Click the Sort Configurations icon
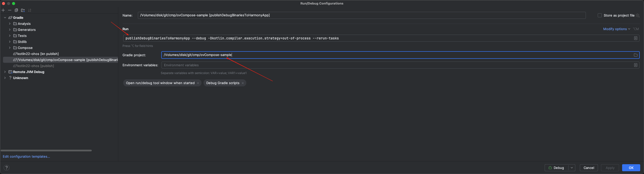Image resolution: width=644 pixels, height=174 pixels. (30, 10)
